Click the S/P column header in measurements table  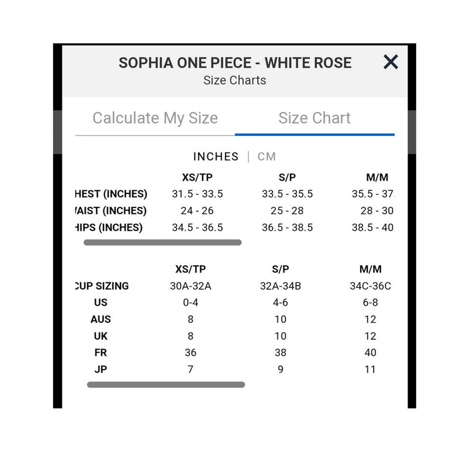287,177
